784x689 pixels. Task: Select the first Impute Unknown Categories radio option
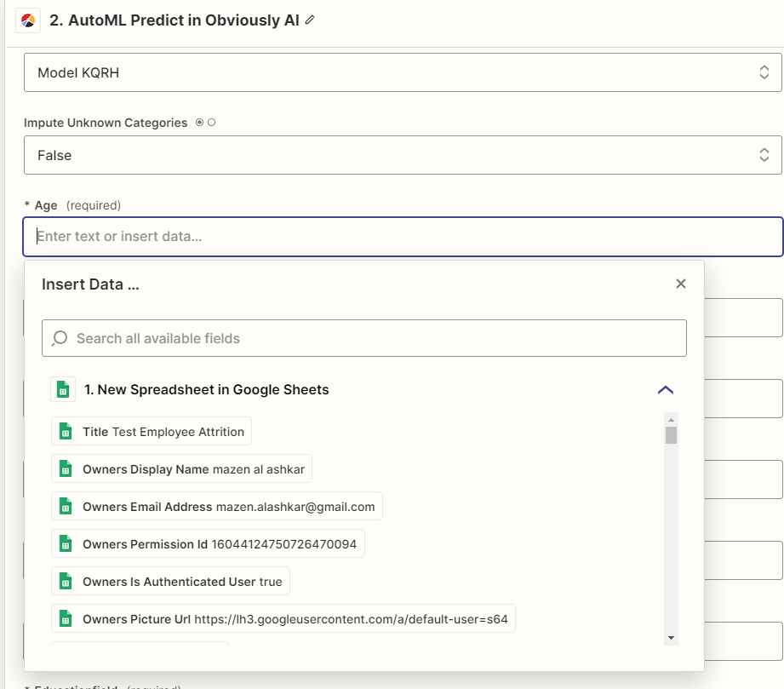199,123
